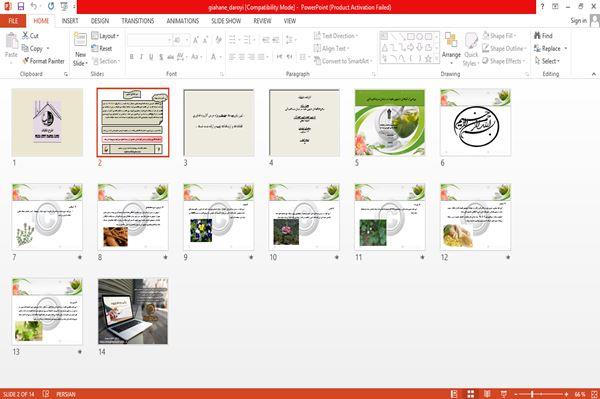Switch to Reading View in status bar

coord(487,394)
